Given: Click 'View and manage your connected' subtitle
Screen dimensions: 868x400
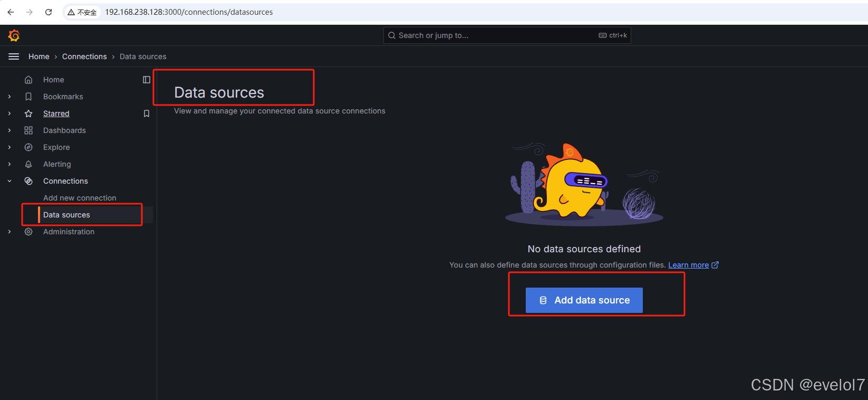Looking at the screenshot, I should 279,111.
